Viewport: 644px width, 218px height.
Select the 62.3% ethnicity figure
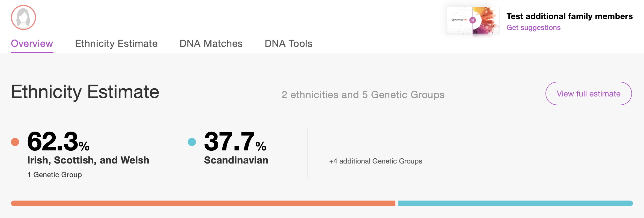(x=58, y=141)
